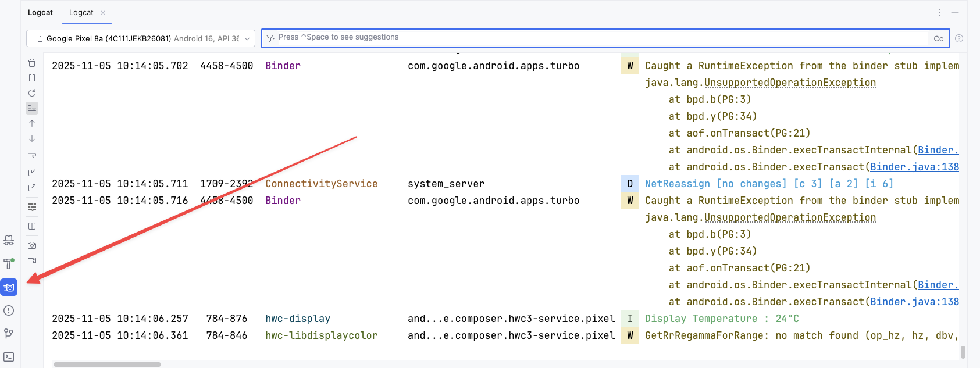
Task: Expand the Google Pixel 8a device dropdown
Action: pyautogui.click(x=141, y=38)
